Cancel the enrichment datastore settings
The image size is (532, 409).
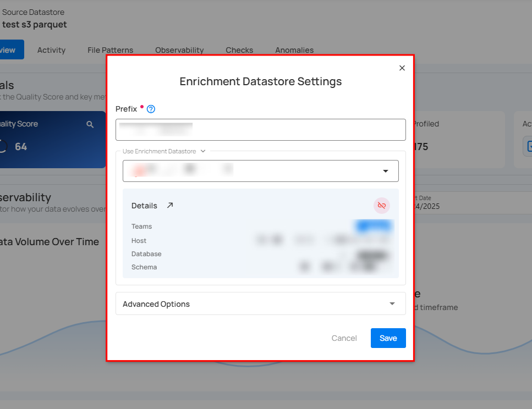click(344, 338)
